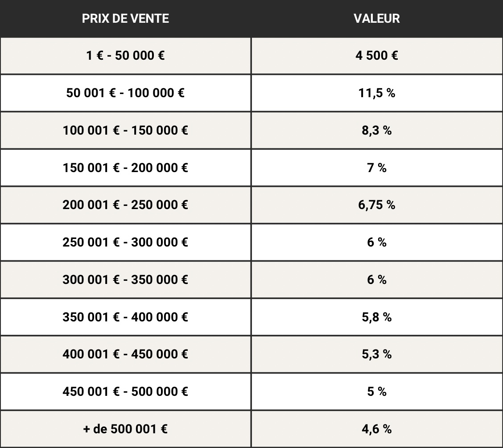Select the 7 % value cell
The width and height of the screenshot is (503, 448).
point(377,168)
